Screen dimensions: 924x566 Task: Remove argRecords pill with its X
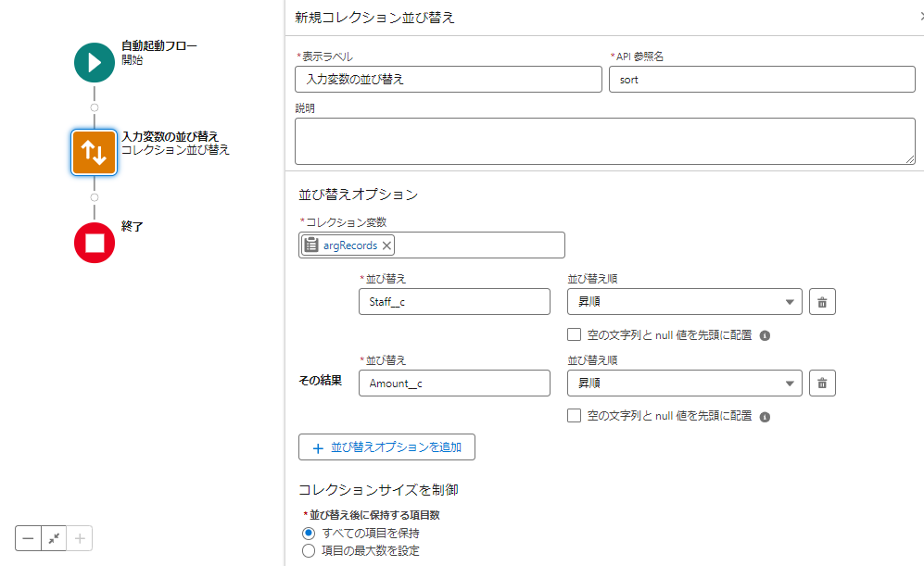(x=386, y=245)
